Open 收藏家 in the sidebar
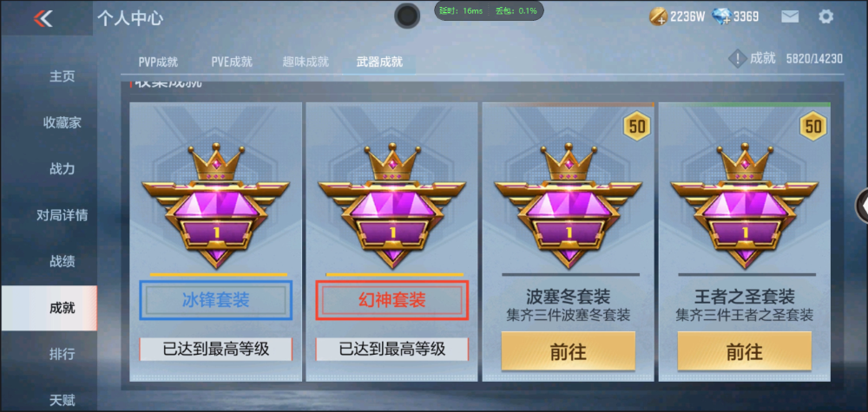868x412 pixels. tap(62, 123)
